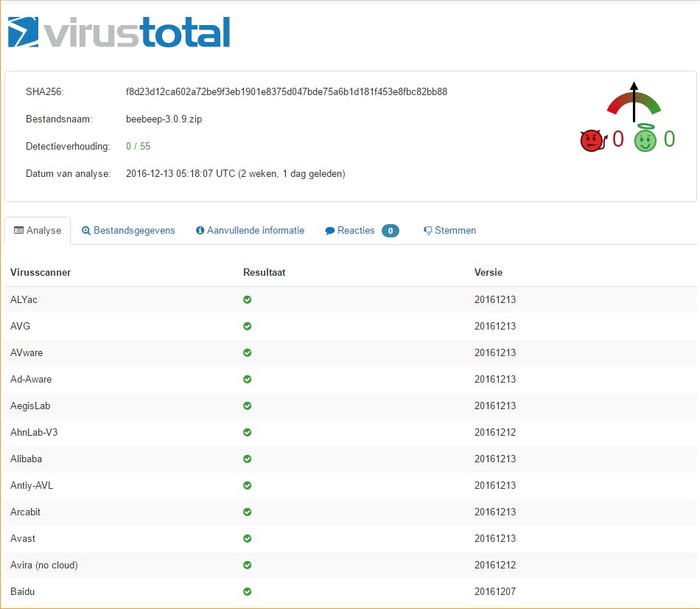700x609 pixels.
Task: Click the Arcabit scanner name
Action: tap(26, 512)
